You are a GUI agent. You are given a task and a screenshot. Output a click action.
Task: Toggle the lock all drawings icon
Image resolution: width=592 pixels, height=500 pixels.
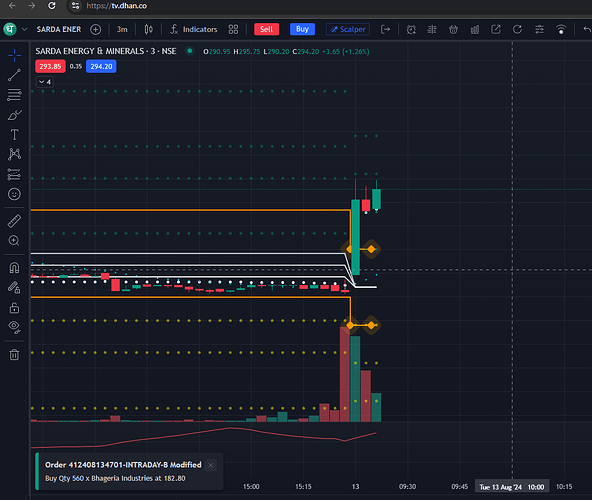[14, 308]
